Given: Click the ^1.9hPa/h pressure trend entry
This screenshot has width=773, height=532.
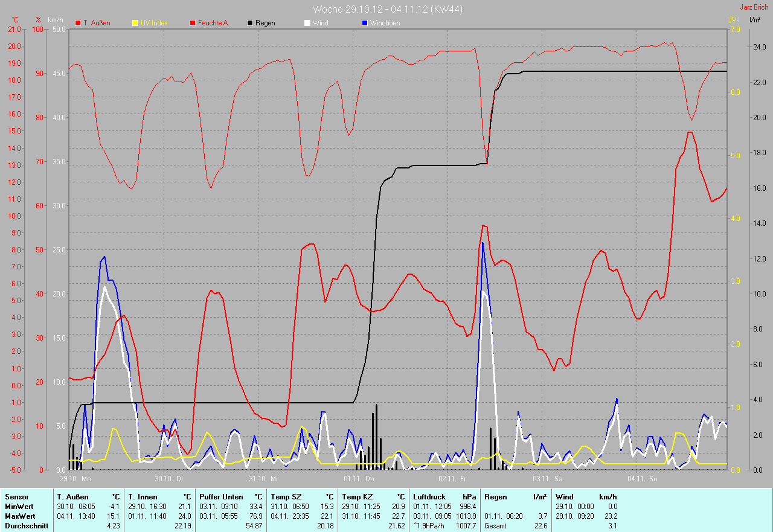Looking at the screenshot, I should (429, 526).
